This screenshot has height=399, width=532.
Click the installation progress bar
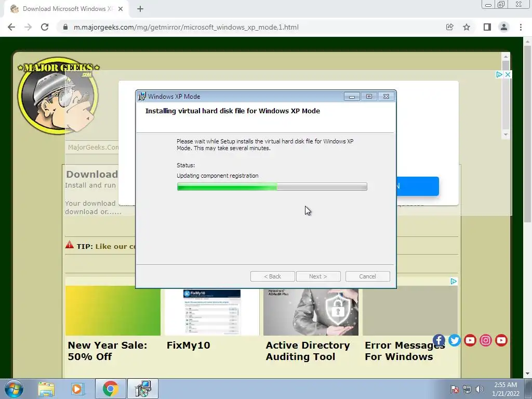tap(272, 187)
